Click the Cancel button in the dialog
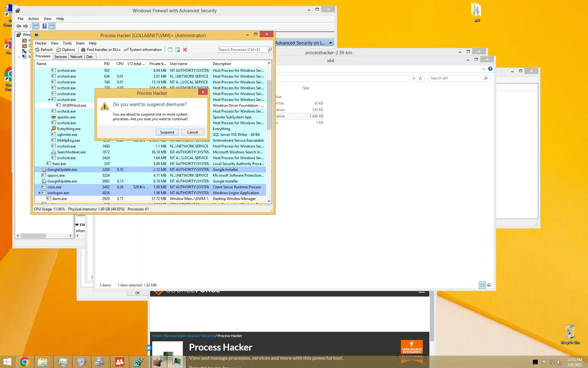This screenshot has width=588, height=368. (x=192, y=132)
